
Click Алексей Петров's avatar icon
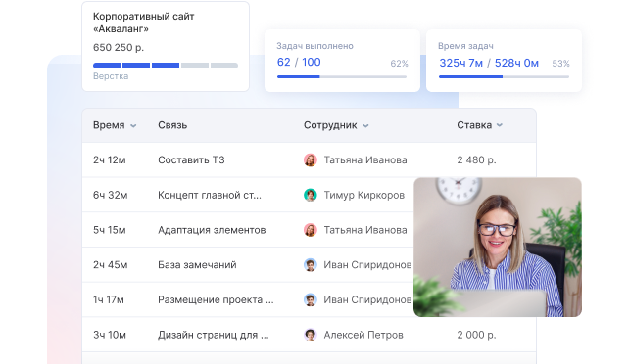coord(310,335)
